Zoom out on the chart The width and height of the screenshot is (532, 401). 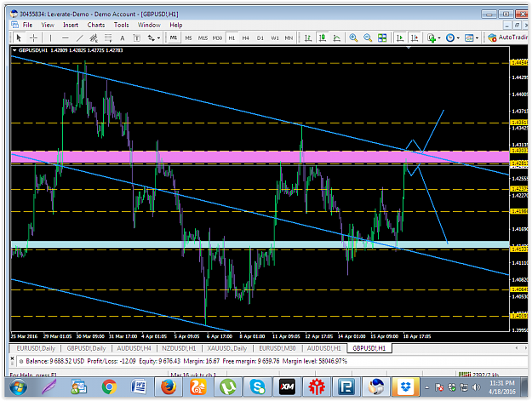368,38
